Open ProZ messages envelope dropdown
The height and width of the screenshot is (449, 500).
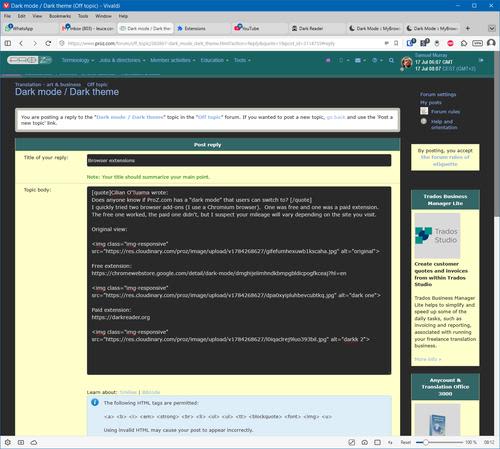360,60
